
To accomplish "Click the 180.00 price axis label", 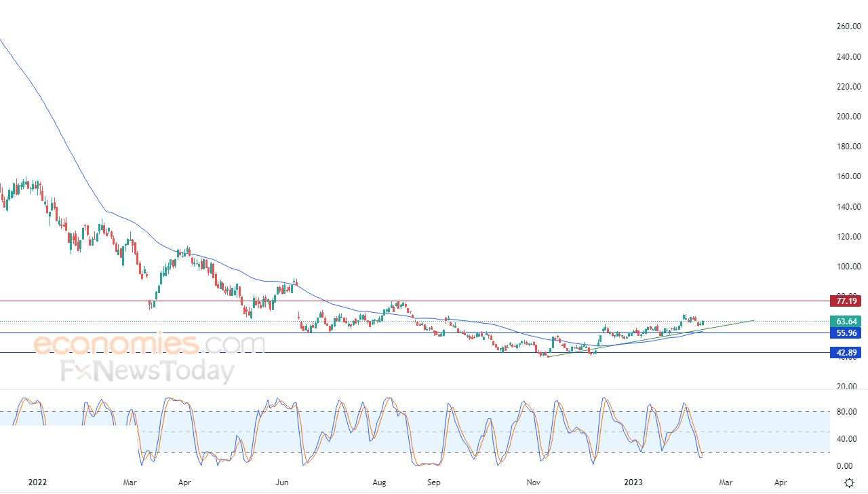I will [x=848, y=146].
